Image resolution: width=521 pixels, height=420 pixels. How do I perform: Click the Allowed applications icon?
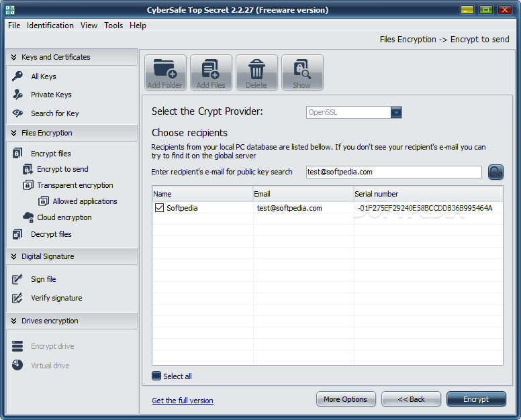click(x=43, y=201)
